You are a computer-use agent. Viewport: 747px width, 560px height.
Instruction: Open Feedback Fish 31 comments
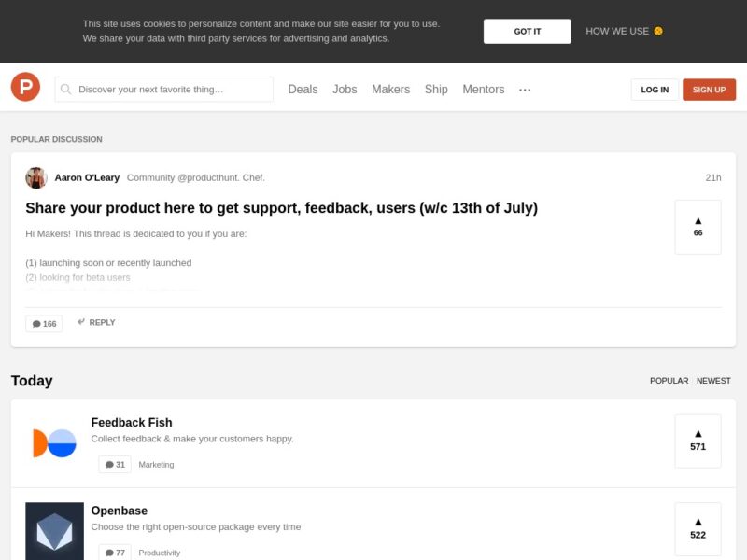(x=115, y=464)
